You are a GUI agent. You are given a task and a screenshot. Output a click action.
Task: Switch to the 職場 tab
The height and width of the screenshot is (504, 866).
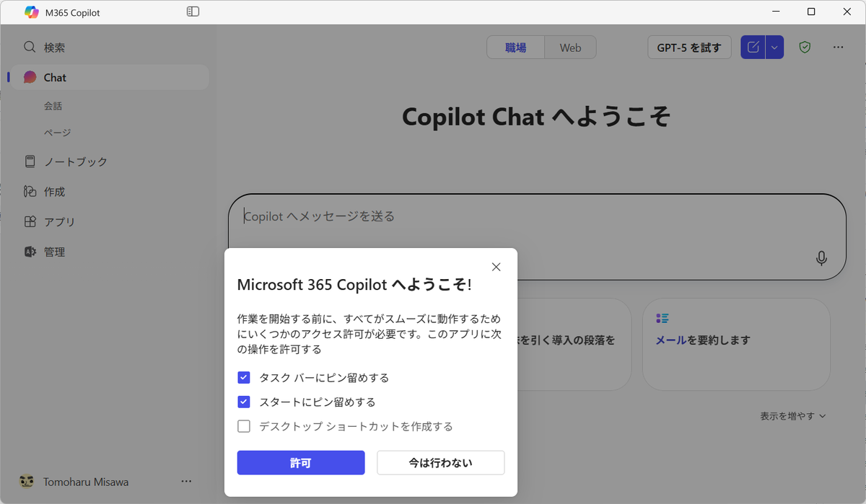click(515, 48)
